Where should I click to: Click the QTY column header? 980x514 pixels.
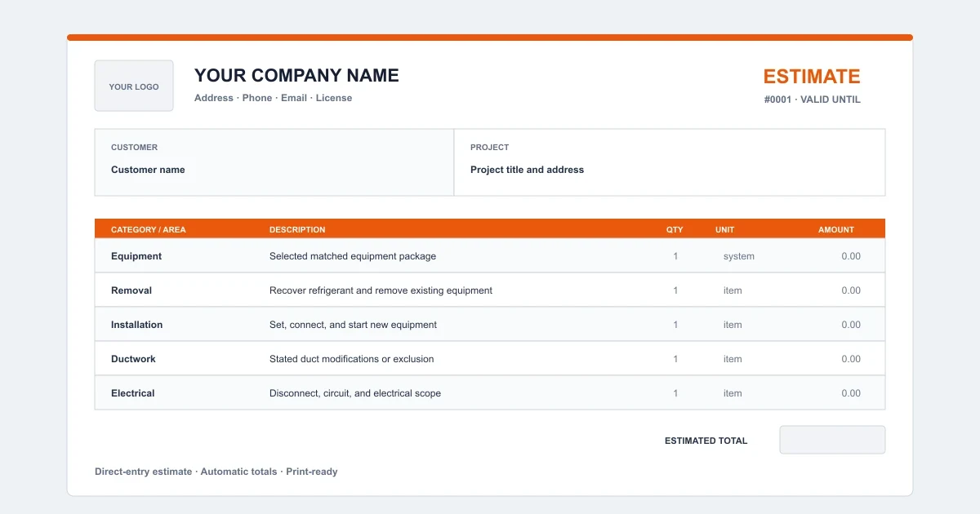pyautogui.click(x=675, y=229)
